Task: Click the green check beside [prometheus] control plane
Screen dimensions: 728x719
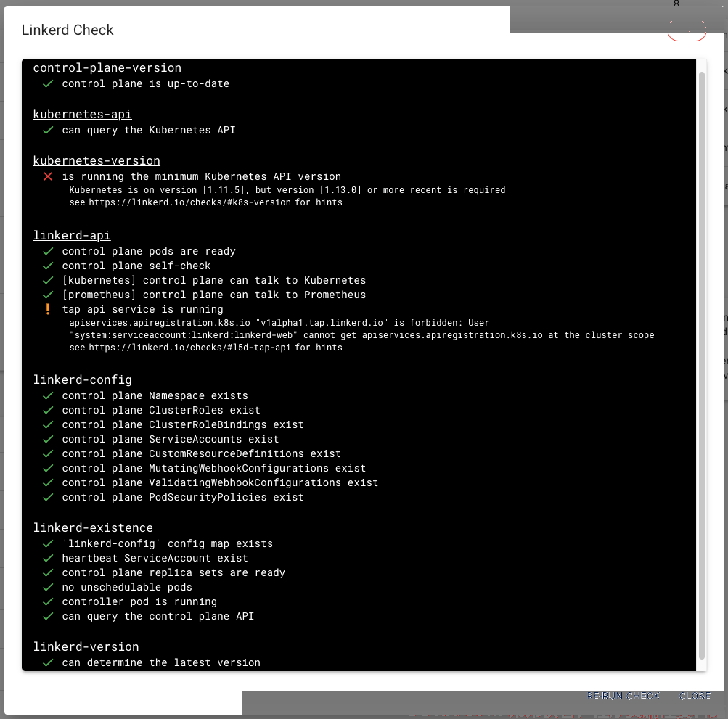Action: pos(48,295)
